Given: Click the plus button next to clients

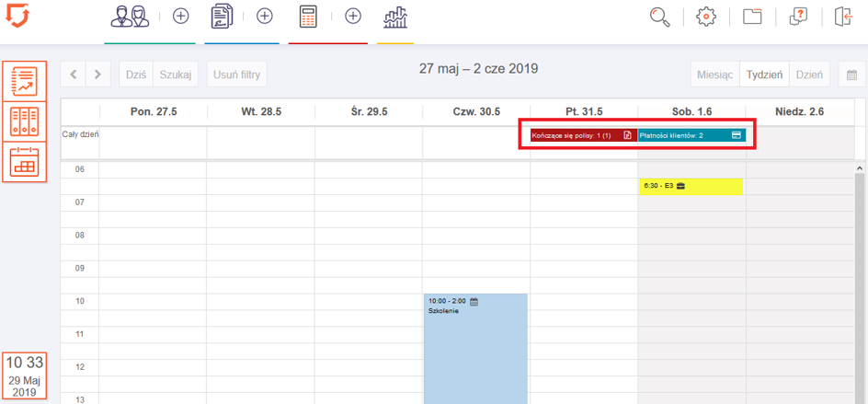Looking at the screenshot, I should point(180,17).
